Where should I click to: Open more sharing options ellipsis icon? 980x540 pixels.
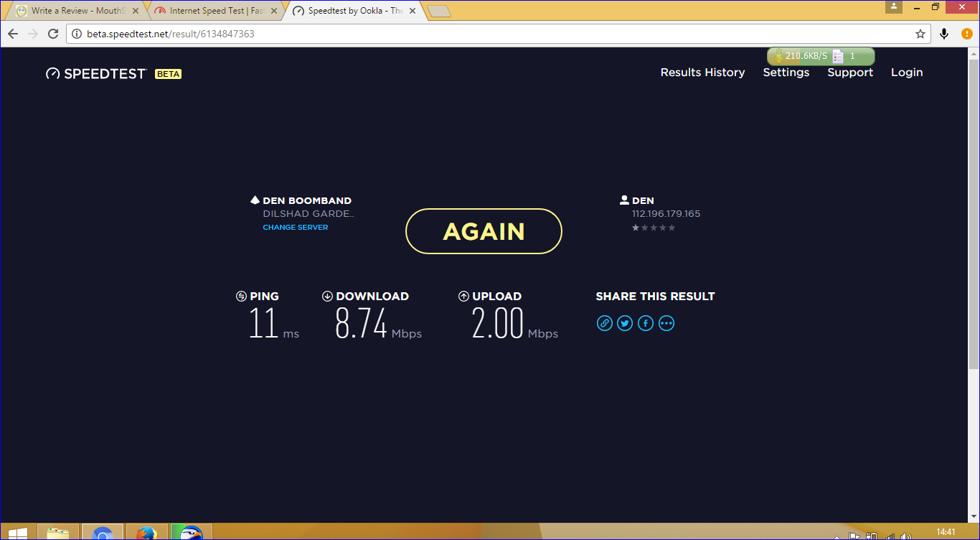(x=666, y=323)
